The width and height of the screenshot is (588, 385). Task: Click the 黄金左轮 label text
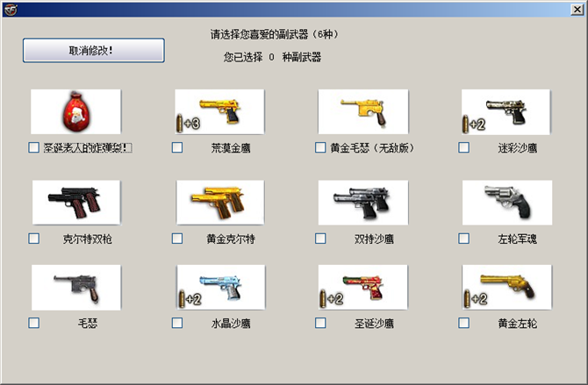[517, 324]
